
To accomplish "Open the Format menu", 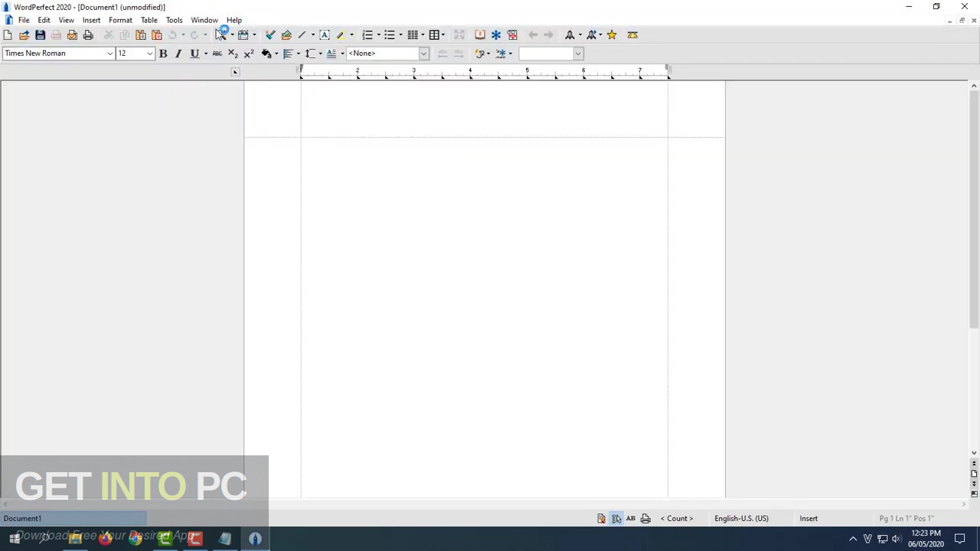I will tap(120, 20).
